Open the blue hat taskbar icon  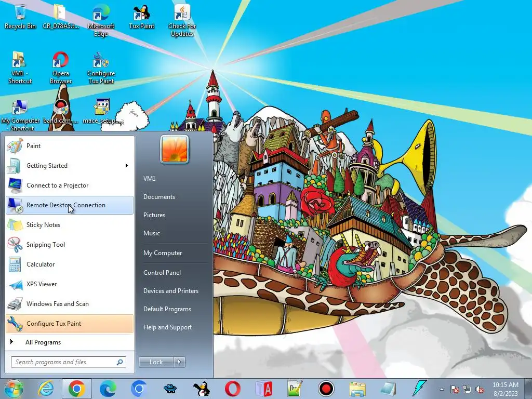170,389
